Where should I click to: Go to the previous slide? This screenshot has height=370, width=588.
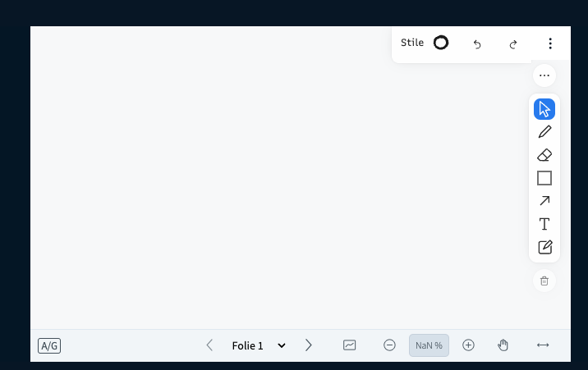(x=209, y=345)
